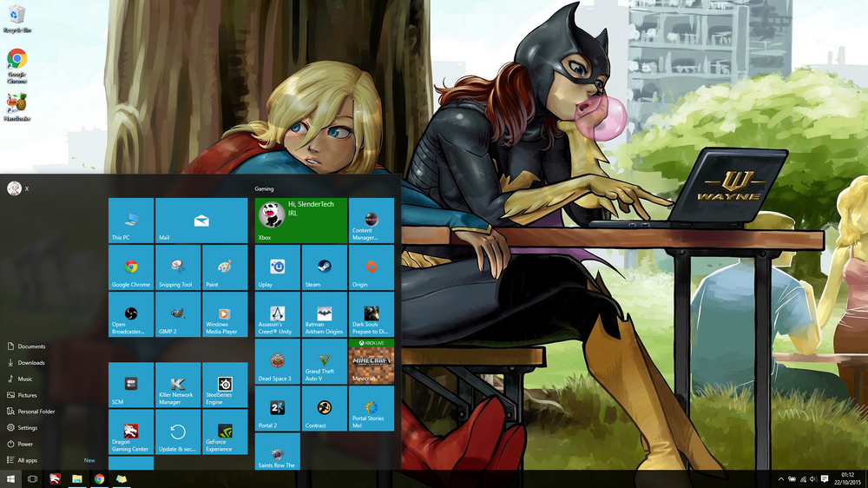
Task: Click the Gaming group header
Action: [264, 189]
